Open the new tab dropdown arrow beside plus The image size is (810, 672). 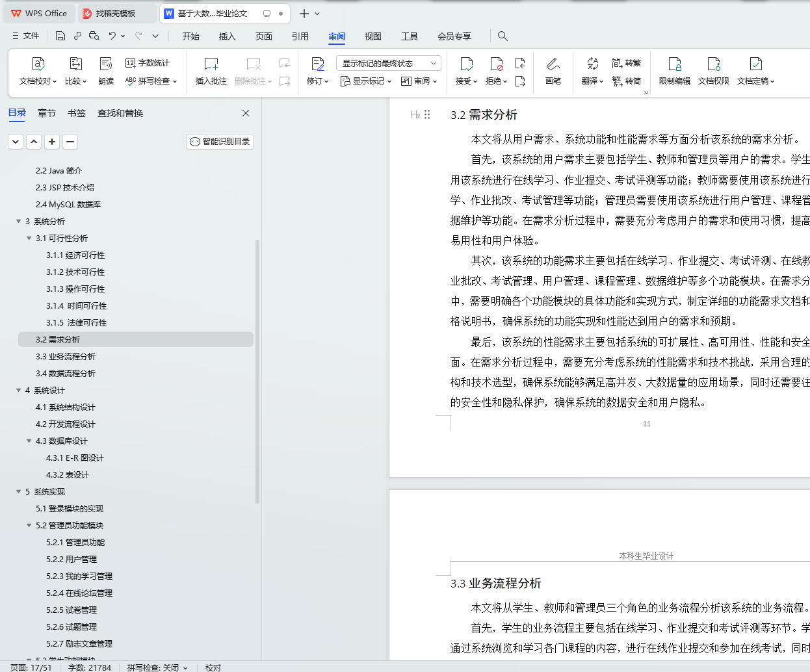click(317, 14)
